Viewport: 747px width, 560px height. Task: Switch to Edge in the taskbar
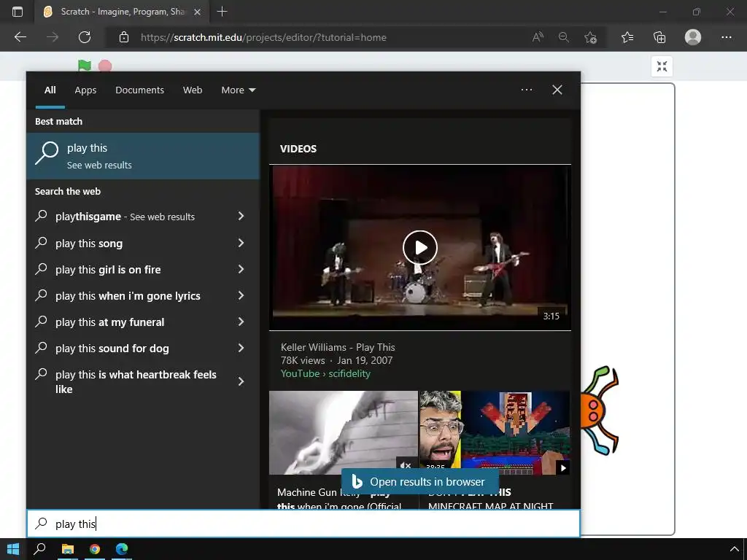122,549
